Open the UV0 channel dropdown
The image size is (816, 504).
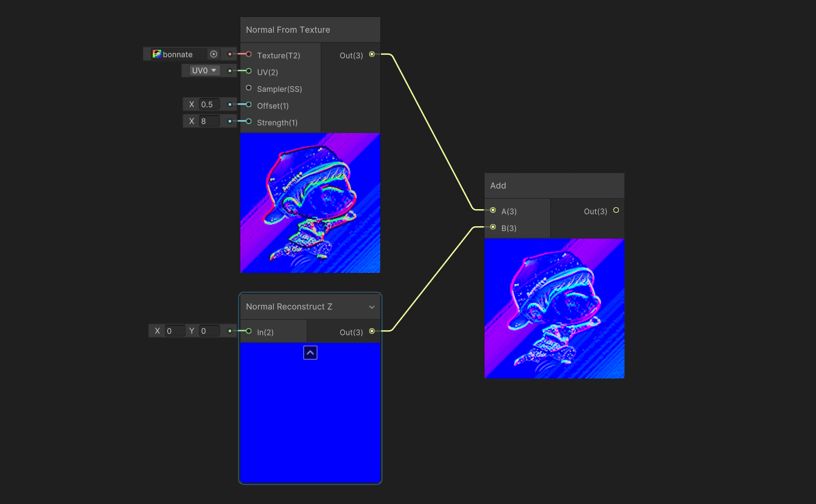click(x=205, y=71)
